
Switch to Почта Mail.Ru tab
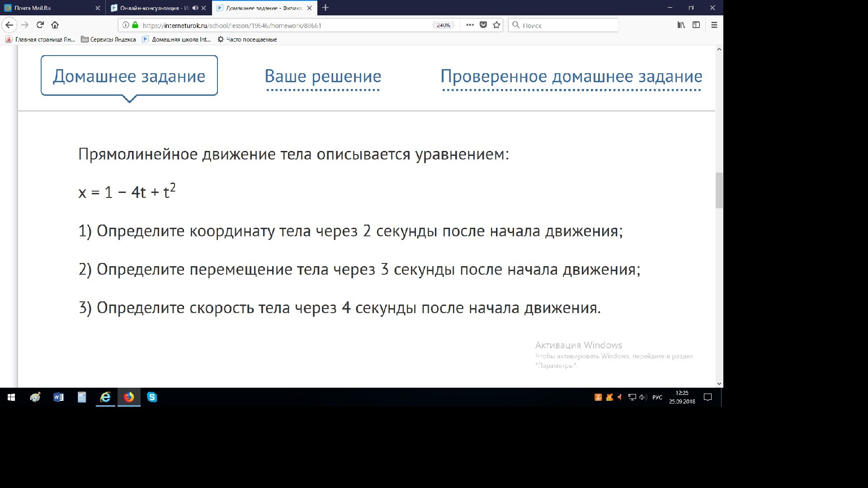click(50, 8)
